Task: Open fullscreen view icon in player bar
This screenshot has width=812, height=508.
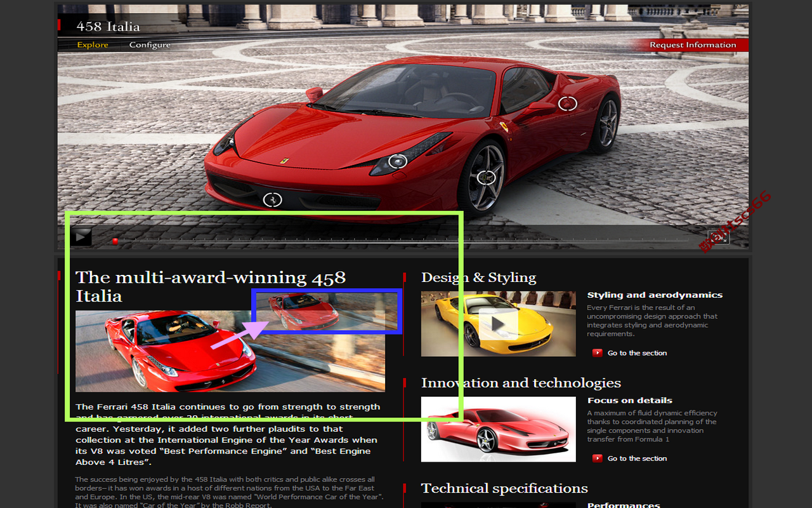Action: tap(718, 237)
